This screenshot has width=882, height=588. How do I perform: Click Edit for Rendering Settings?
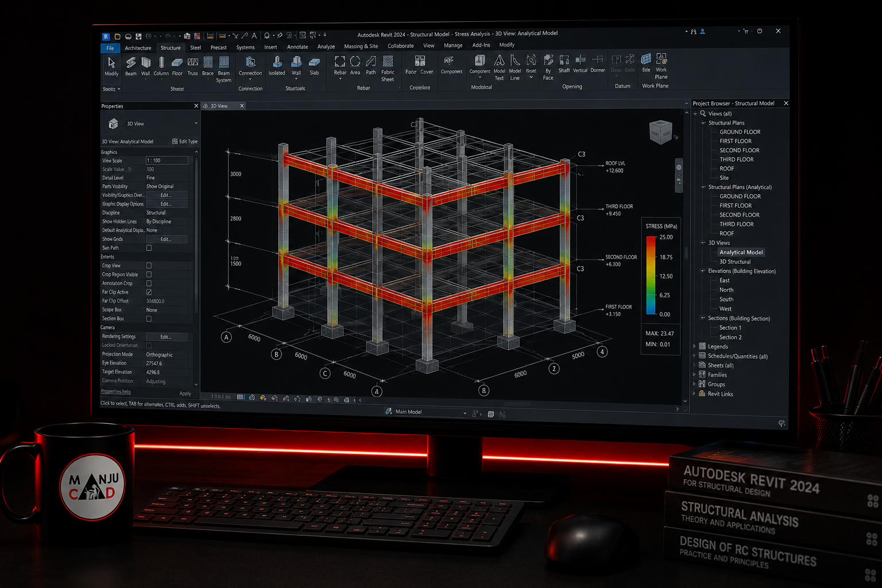click(166, 336)
